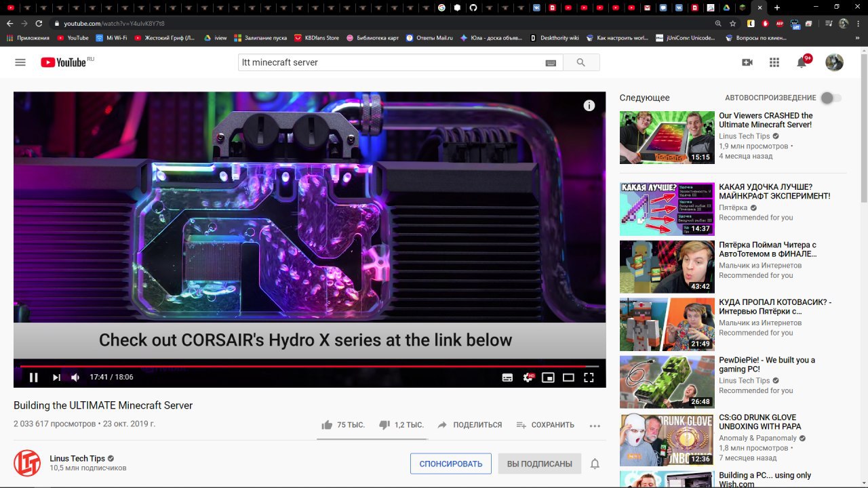
Task: Switch to the Gmail tab
Action: click(x=647, y=7)
